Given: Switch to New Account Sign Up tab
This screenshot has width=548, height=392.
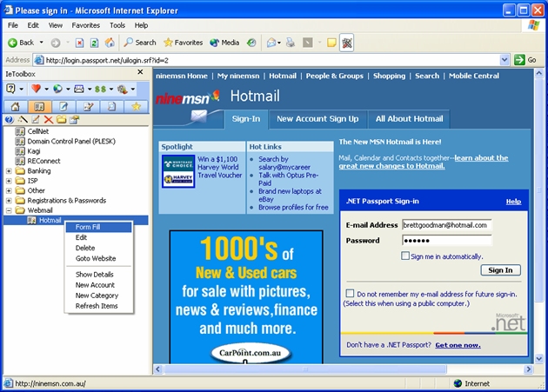Looking at the screenshot, I should (317, 118).
